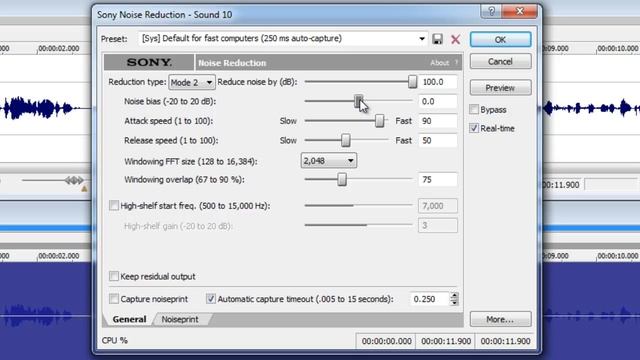The image size is (640, 360).
Task: Click the 00:00:02.000 mark on upper time ruler
Action: click(x=58, y=48)
